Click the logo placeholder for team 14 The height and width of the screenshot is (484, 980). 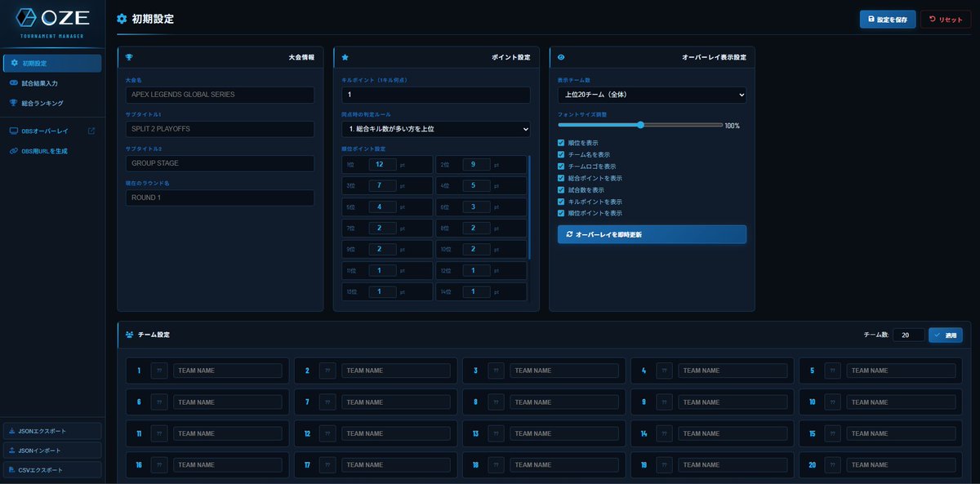coord(664,433)
